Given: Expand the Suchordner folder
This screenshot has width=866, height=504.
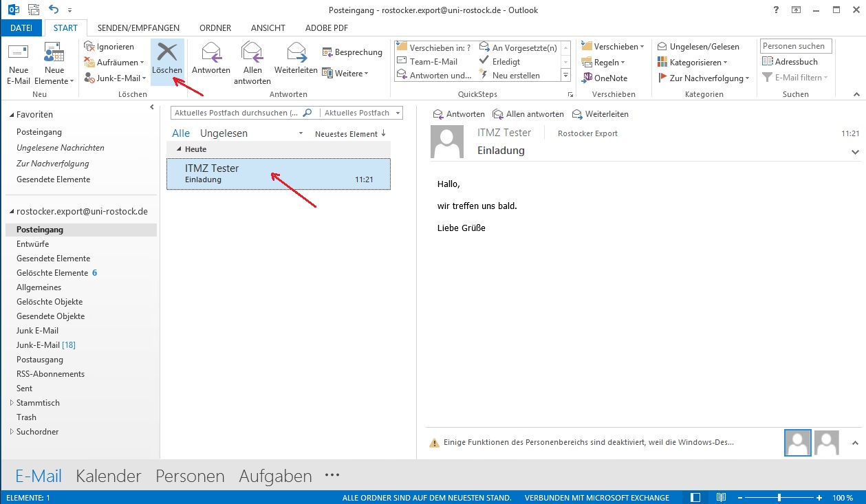Looking at the screenshot, I should click(11, 432).
